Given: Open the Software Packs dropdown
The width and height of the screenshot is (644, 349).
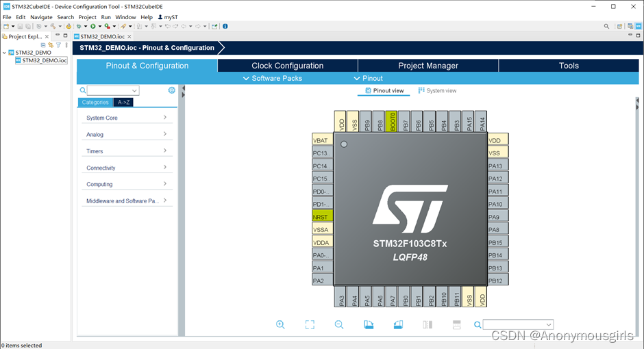Looking at the screenshot, I should (273, 78).
